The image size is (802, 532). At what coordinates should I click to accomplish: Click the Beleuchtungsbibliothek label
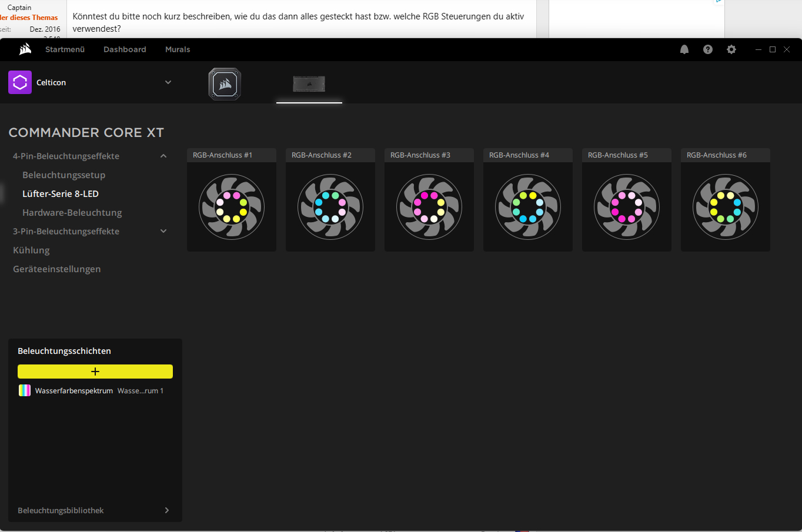pos(61,510)
